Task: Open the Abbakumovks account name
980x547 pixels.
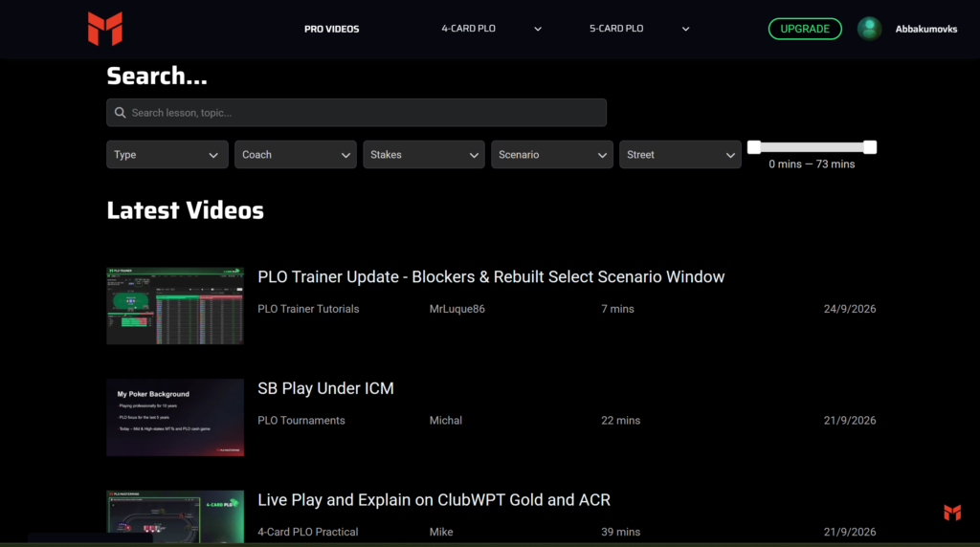Action: 925,30
